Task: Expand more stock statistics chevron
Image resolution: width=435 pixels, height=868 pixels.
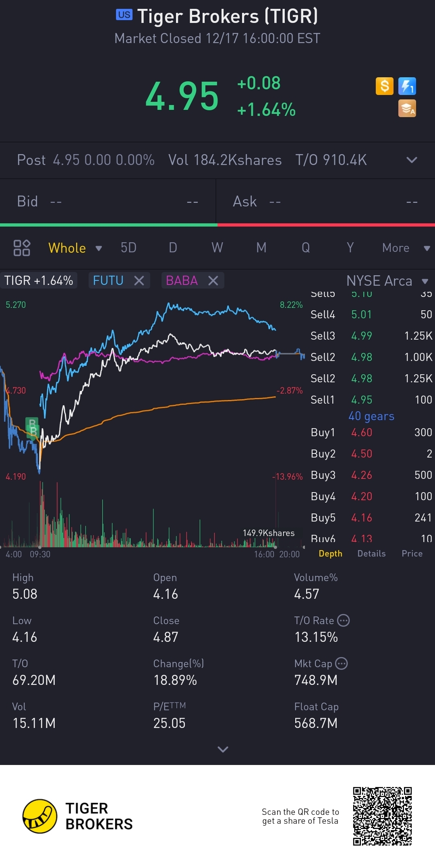Action: coord(223,749)
